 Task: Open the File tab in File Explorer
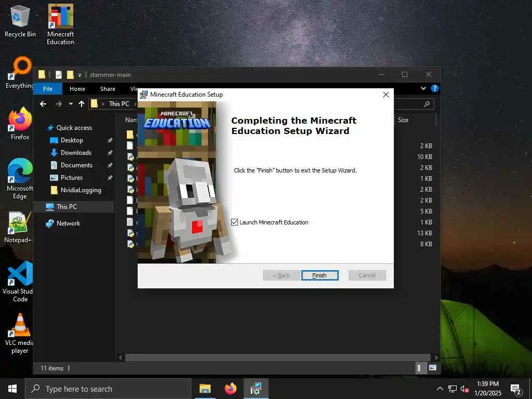click(x=48, y=88)
